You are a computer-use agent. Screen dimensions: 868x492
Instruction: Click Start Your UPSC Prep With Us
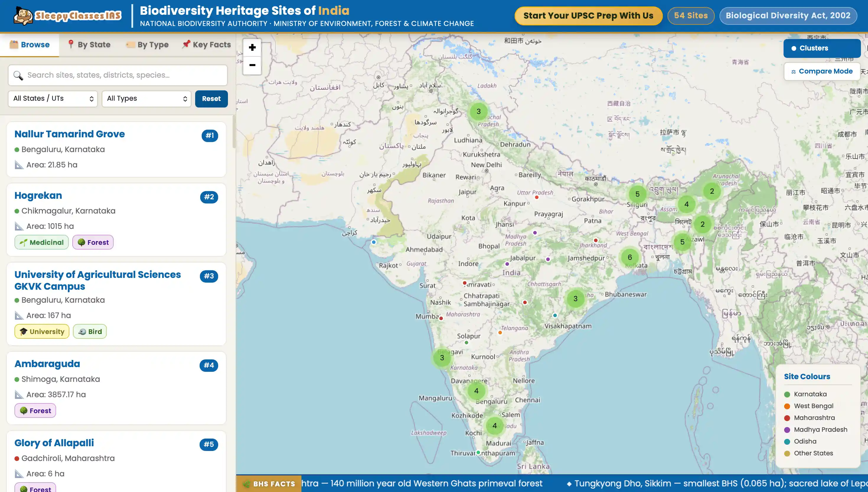(x=588, y=16)
